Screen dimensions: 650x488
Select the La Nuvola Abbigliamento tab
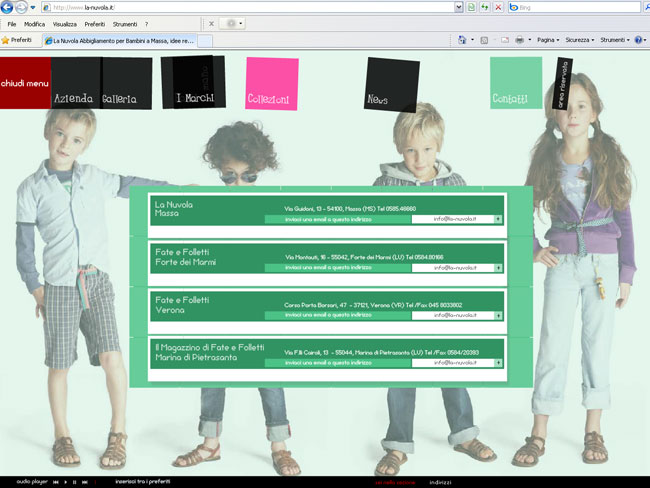(x=119, y=41)
